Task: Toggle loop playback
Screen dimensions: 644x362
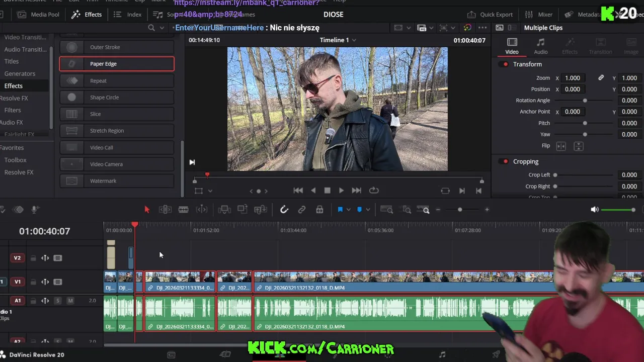Action: click(374, 191)
